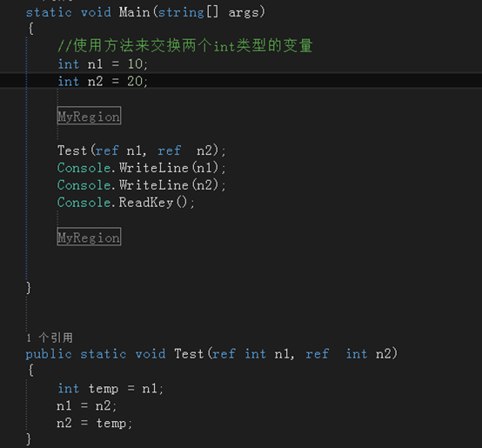The image size is (482, 448).
Task: Click the Test method declaration name
Action: tap(189, 354)
